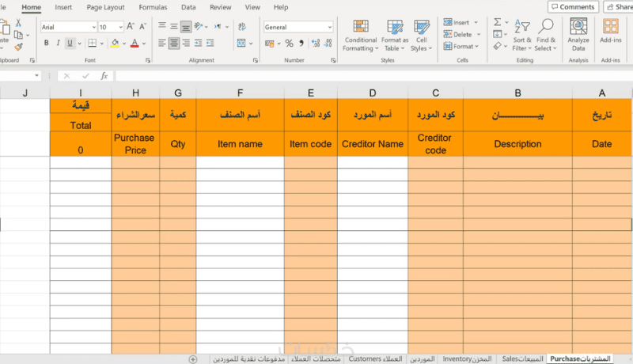The image size is (633, 364).
Task: Click the Decrease Decimal icon
Action: pos(328,44)
